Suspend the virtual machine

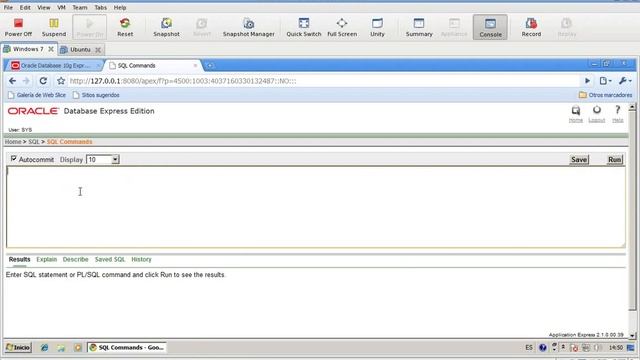click(x=54, y=27)
